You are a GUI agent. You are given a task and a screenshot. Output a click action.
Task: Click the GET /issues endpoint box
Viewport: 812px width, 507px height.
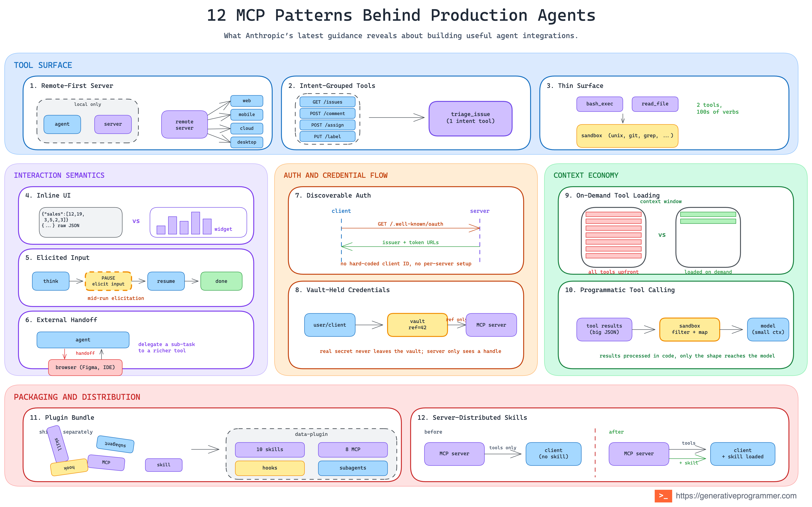click(327, 102)
